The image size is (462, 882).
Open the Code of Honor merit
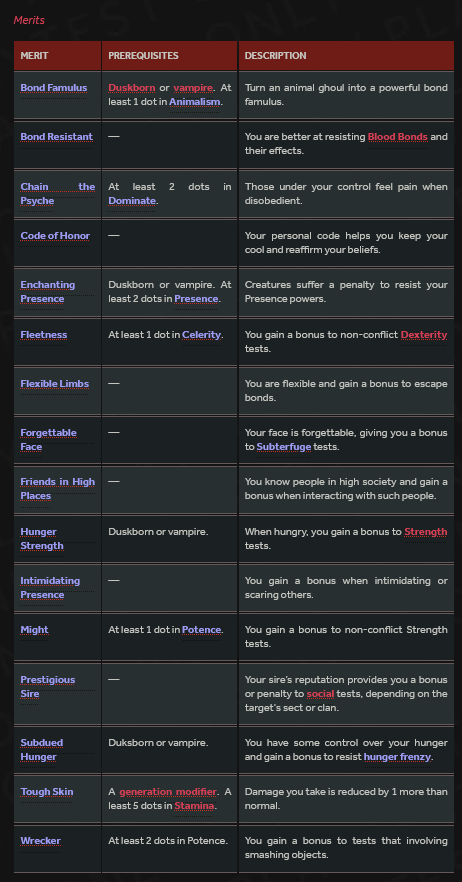pyautogui.click(x=55, y=236)
